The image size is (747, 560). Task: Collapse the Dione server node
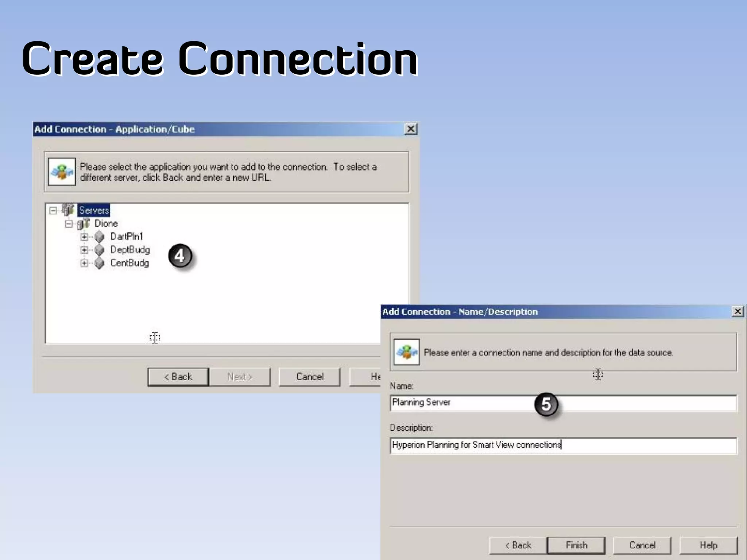[69, 223]
